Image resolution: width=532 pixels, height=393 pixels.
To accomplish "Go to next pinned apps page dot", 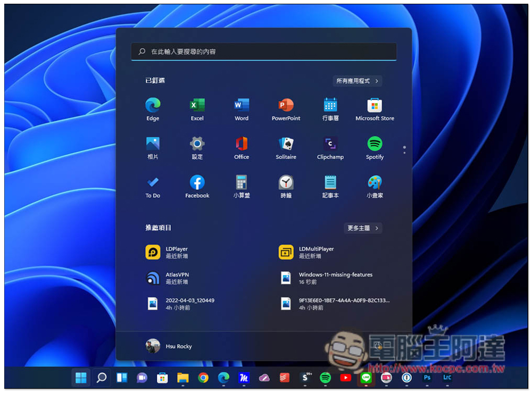I will point(404,153).
